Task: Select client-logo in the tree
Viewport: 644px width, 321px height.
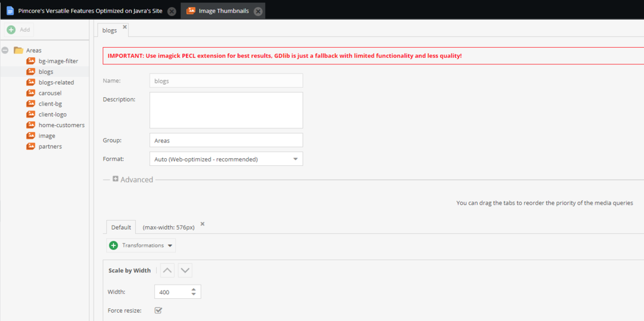Action: click(52, 115)
